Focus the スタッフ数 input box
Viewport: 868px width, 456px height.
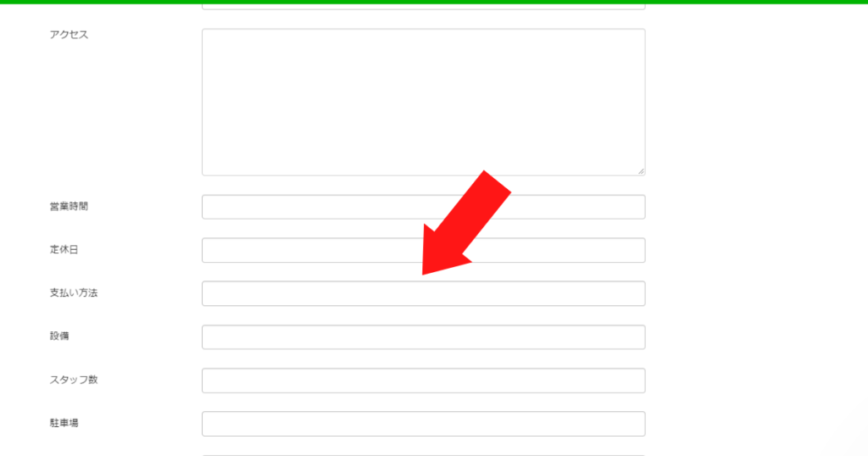[424, 381]
